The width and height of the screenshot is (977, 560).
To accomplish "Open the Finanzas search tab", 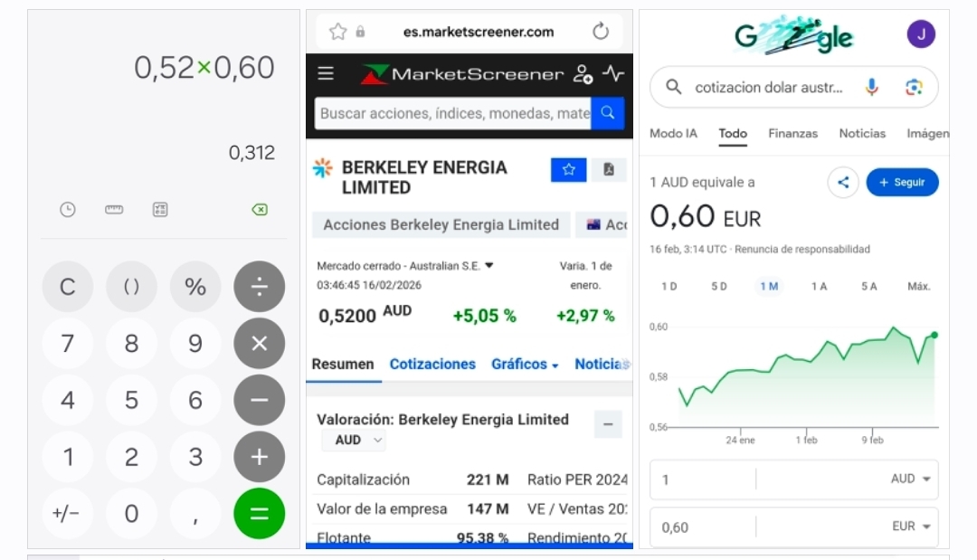I will pyautogui.click(x=792, y=133).
